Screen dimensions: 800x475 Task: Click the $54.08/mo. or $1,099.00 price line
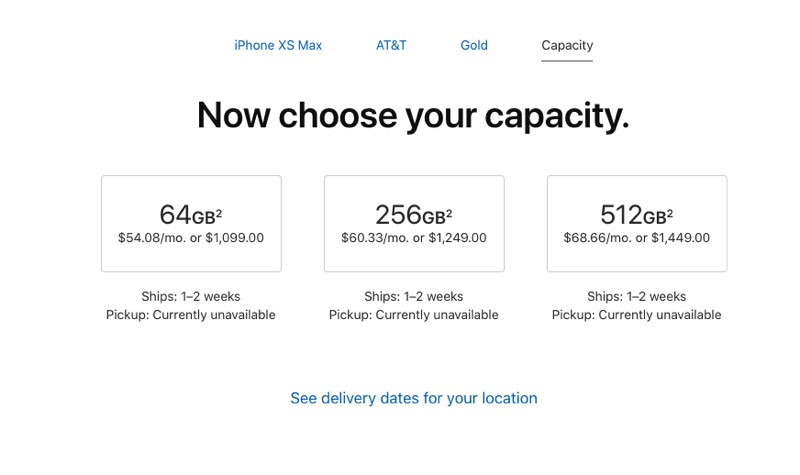(191, 238)
